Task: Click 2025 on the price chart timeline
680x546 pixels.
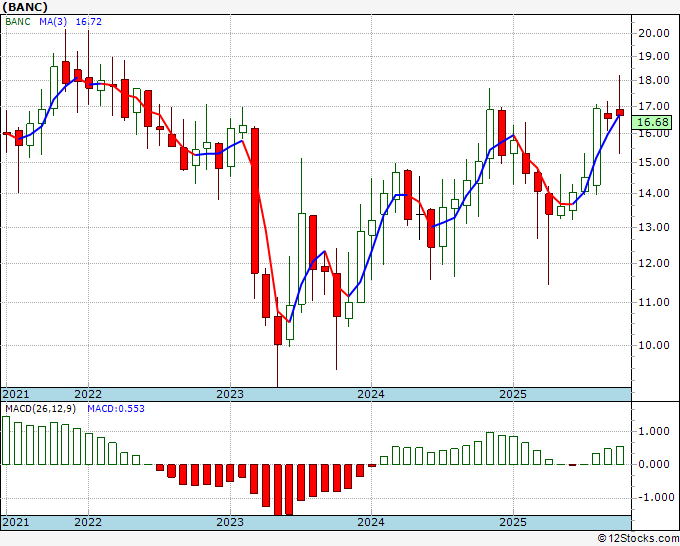Action: point(513,394)
